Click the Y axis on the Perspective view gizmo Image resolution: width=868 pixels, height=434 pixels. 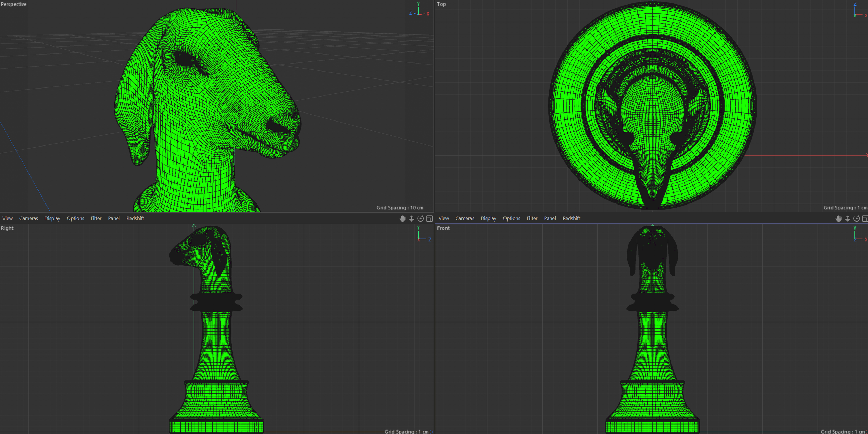(418, 4)
